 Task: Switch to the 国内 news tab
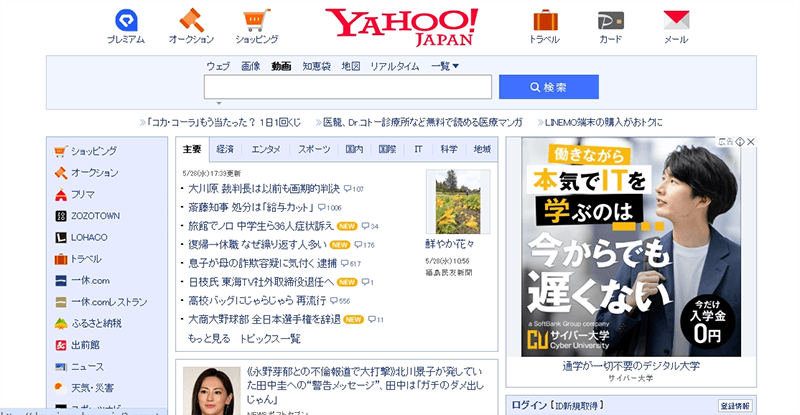(354, 149)
